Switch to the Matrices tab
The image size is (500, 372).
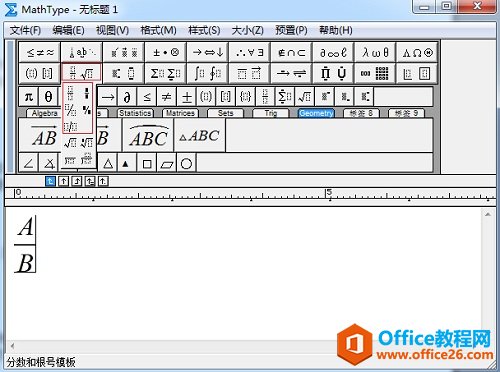[x=180, y=113]
